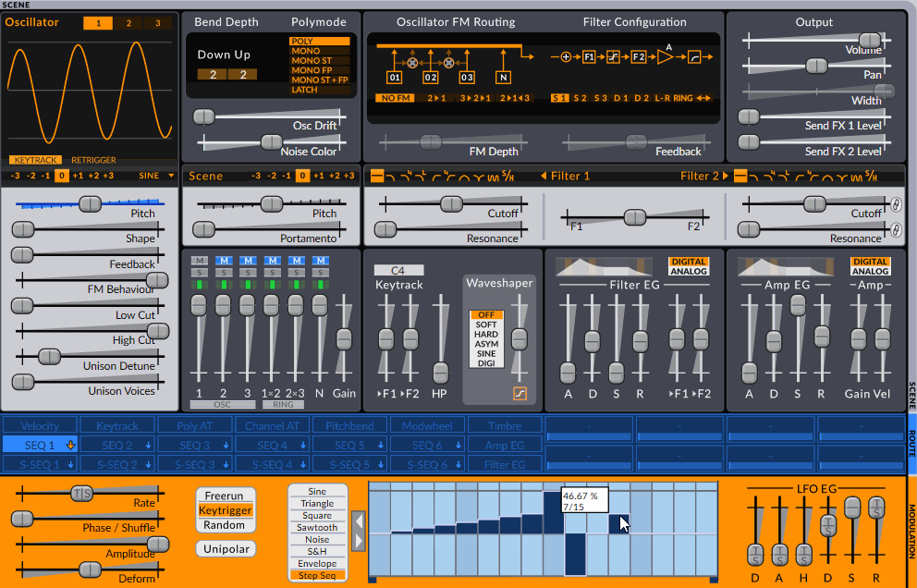The image size is (917, 588).
Task: Select Filter 1 ladder lowpass icon
Action: pos(421,176)
